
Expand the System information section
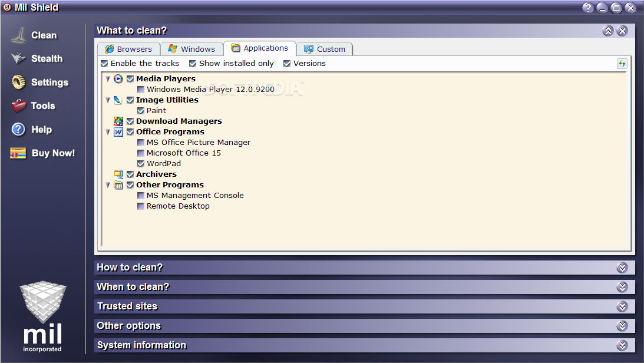coord(622,345)
